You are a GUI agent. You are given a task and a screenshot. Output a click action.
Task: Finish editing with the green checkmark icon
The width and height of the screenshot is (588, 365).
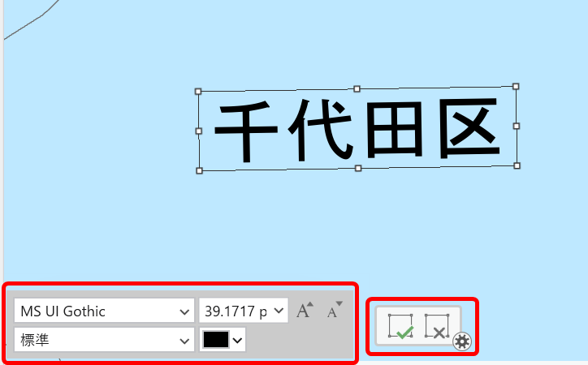[x=401, y=326]
